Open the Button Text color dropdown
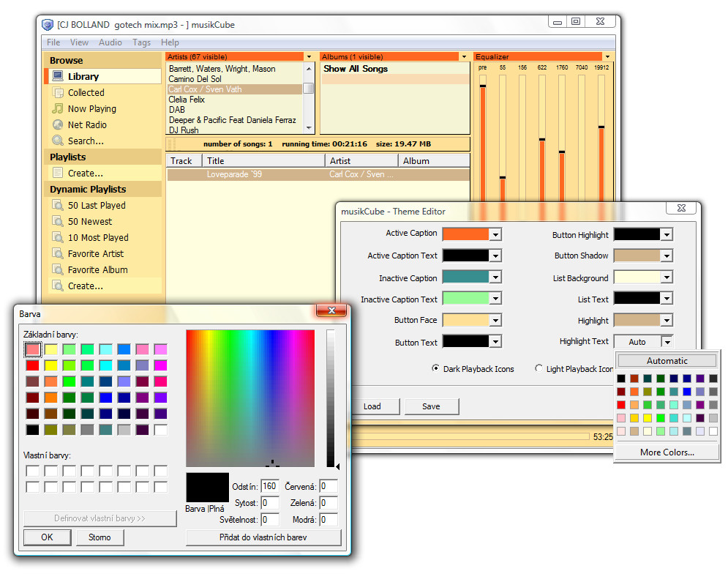The image size is (728, 574). [x=495, y=342]
